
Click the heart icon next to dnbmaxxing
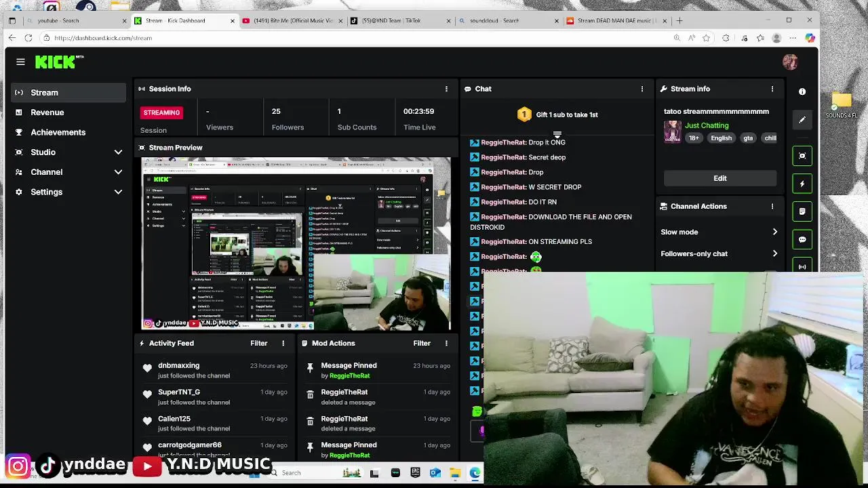pos(147,368)
